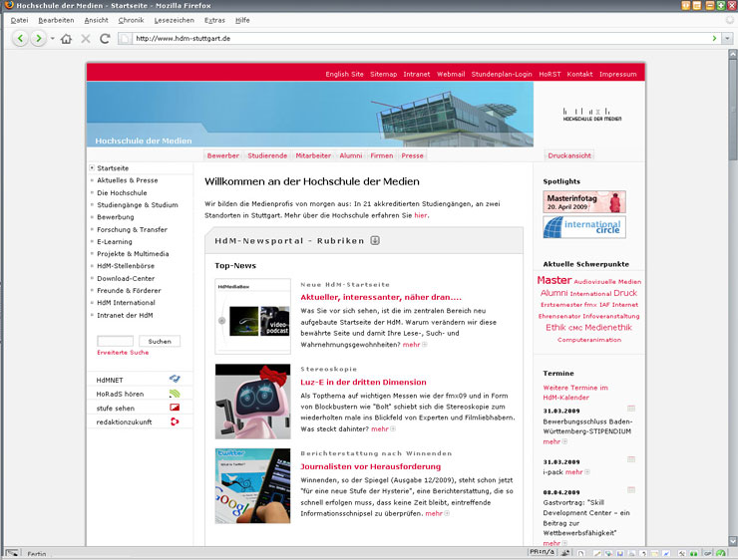Open calendar icon beside Bewerbungsschluss entry
Screen dimensions: 738x560
(x=631, y=409)
